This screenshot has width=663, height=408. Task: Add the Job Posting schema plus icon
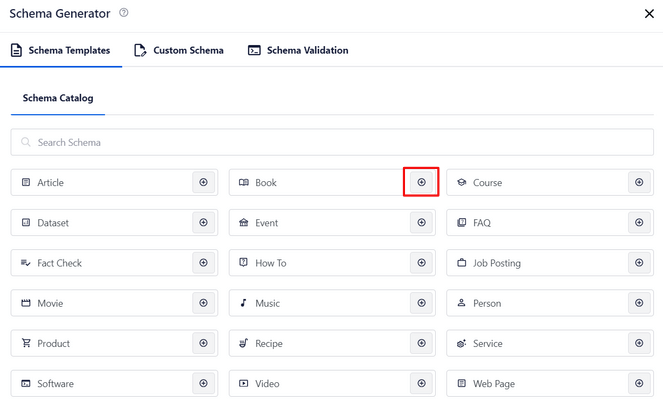[639, 263]
